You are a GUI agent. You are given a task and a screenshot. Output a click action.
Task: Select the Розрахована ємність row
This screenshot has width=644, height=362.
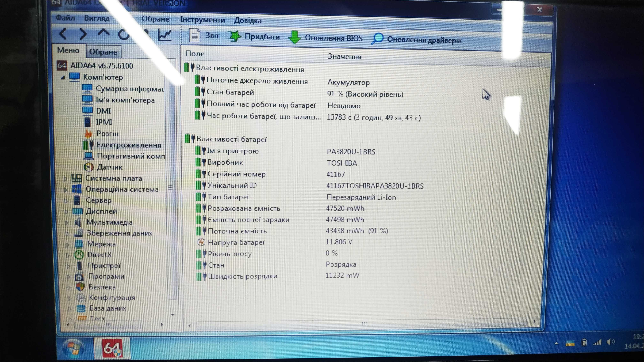[280, 208]
